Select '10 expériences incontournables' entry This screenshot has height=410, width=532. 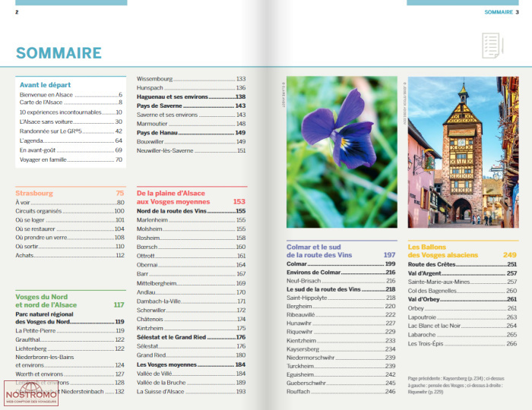pos(71,112)
